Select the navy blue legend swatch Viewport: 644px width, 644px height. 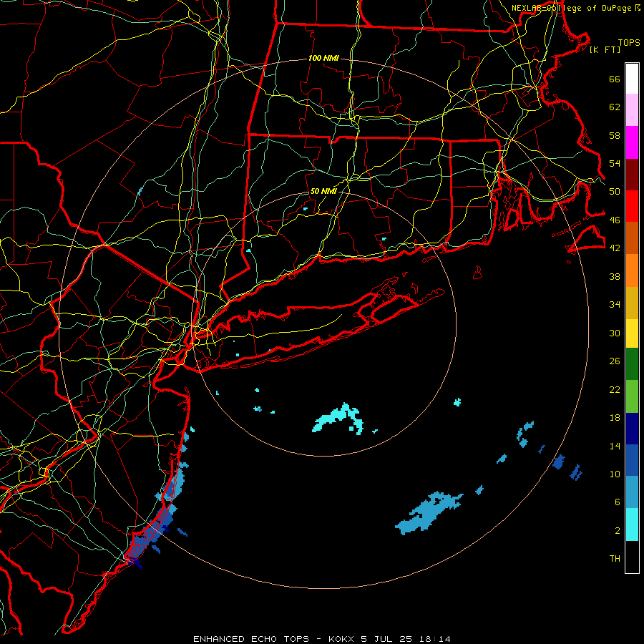click(x=632, y=429)
